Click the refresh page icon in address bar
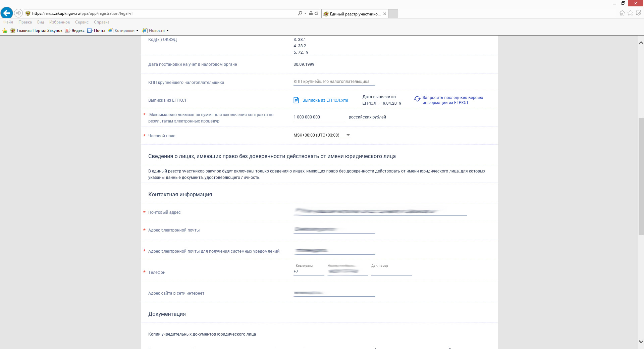The height and width of the screenshot is (349, 644). pyautogui.click(x=316, y=13)
